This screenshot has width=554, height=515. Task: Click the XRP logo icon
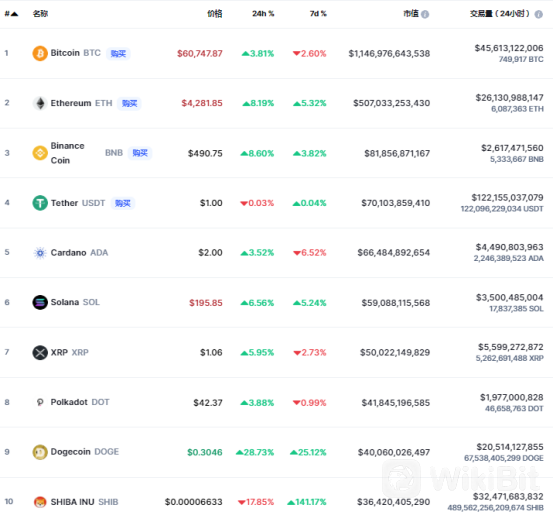[40, 353]
